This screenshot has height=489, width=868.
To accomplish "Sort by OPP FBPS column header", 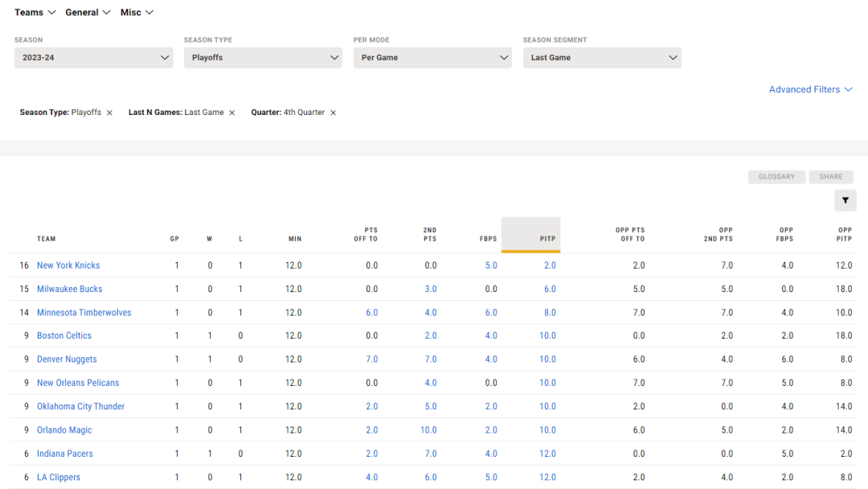I will tap(786, 234).
